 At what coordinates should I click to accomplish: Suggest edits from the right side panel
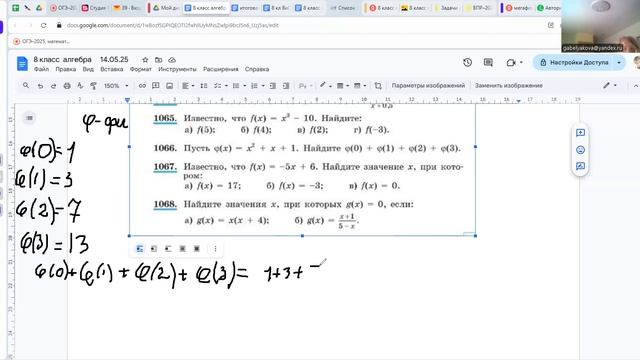click(580, 166)
